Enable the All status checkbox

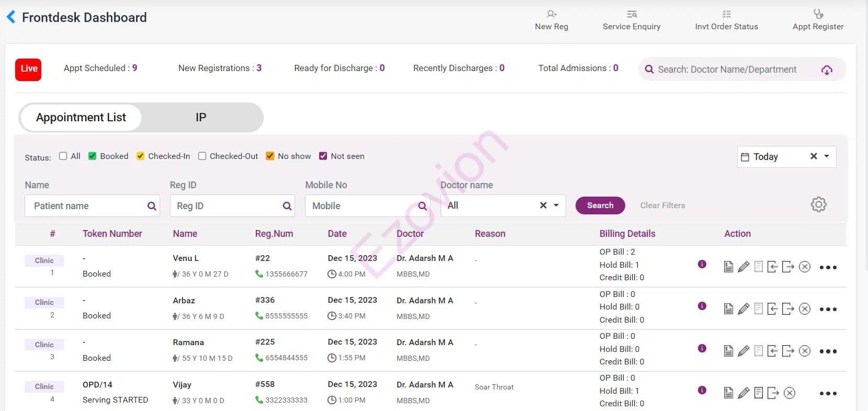click(63, 156)
